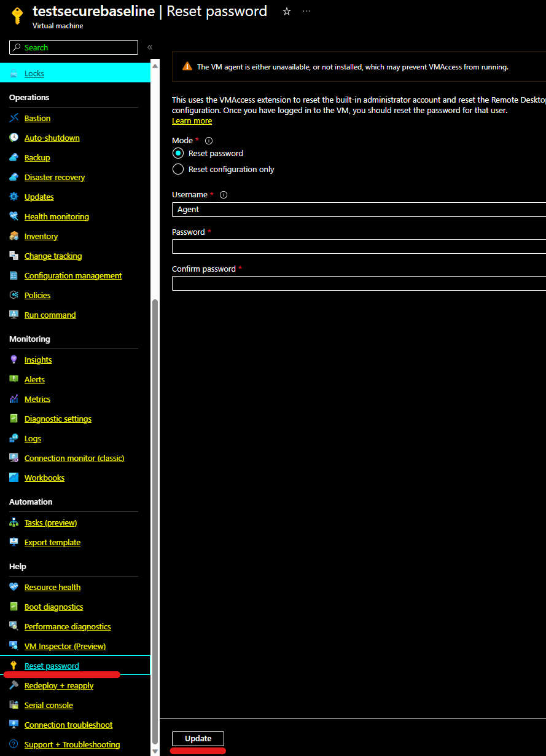The height and width of the screenshot is (756, 546).
Task: Select the Reset password radio button
Action: coord(177,153)
